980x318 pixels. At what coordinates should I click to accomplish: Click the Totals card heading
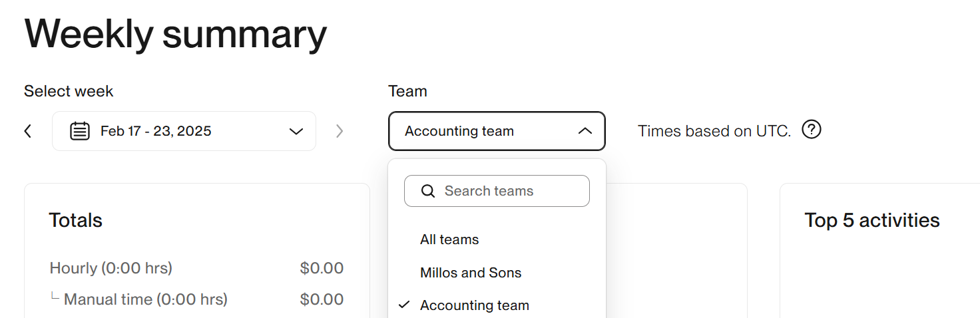point(76,220)
